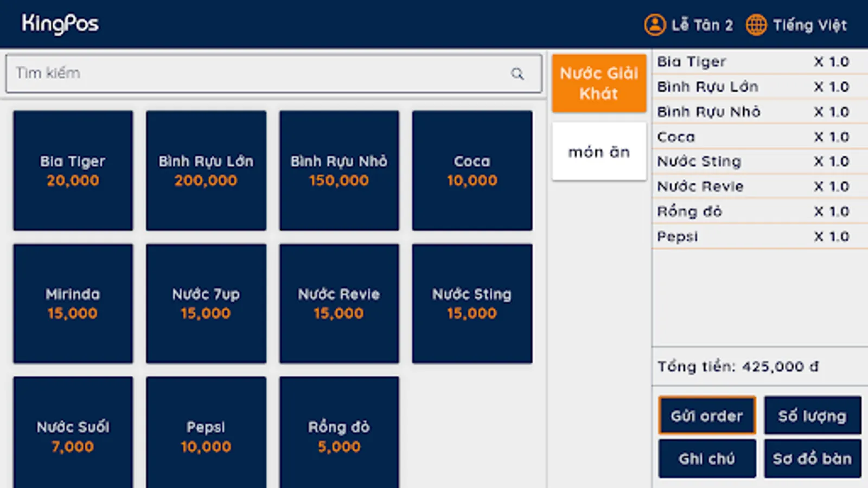868x488 pixels.
Task: Select the Mirinda product tile
Action: [x=73, y=304]
